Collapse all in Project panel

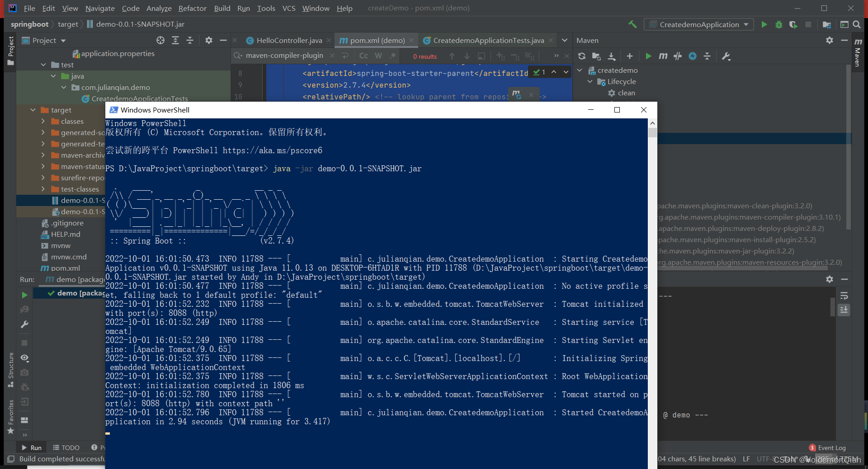click(x=190, y=40)
